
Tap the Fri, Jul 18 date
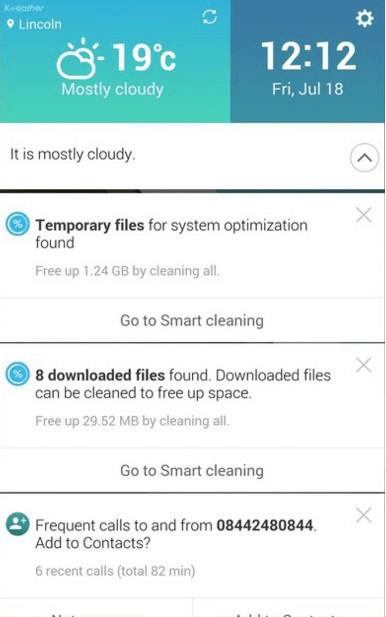click(308, 89)
